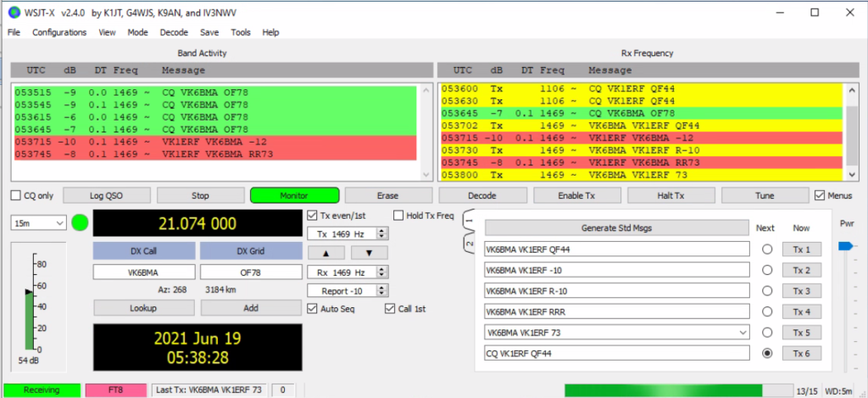Viewport: 868px width, 398px height.
Task: Adjust the Pwr power slider
Action: 845,246
